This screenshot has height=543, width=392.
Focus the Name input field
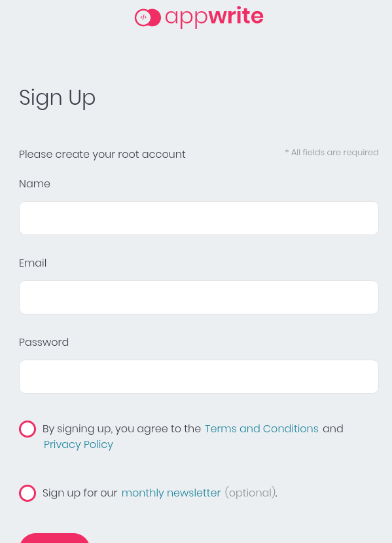(x=199, y=218)
